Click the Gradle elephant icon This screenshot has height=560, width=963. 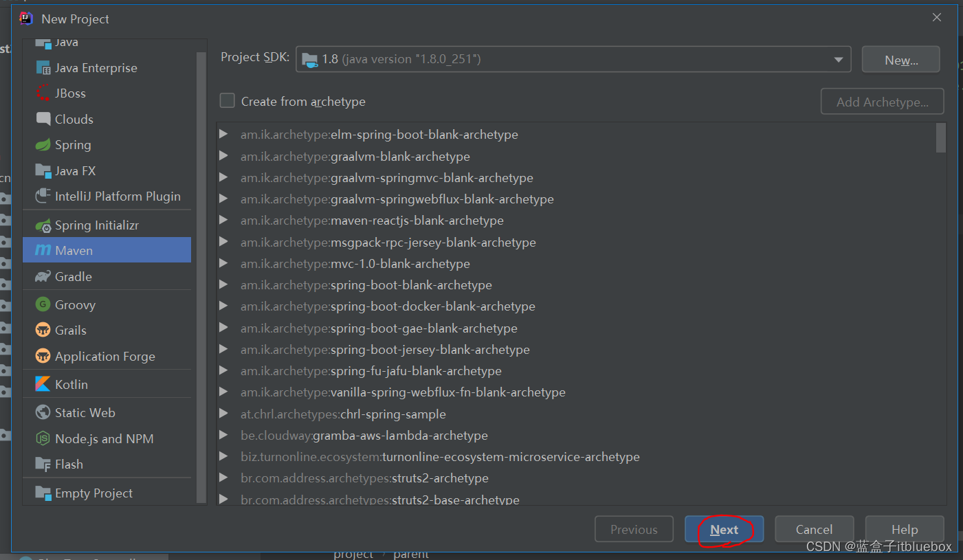[x=43, y=277]
